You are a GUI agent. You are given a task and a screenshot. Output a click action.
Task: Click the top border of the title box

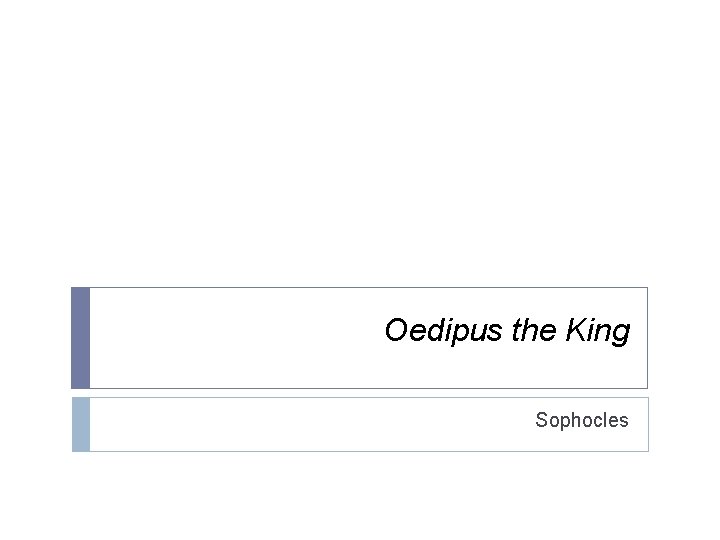[360, 288]
